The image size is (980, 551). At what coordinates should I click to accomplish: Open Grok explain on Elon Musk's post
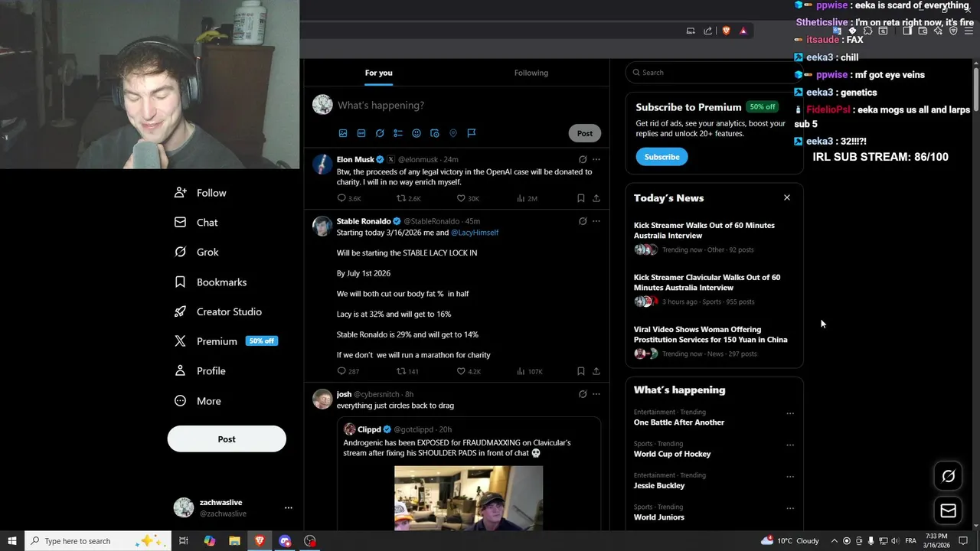[x=583, y=160]
